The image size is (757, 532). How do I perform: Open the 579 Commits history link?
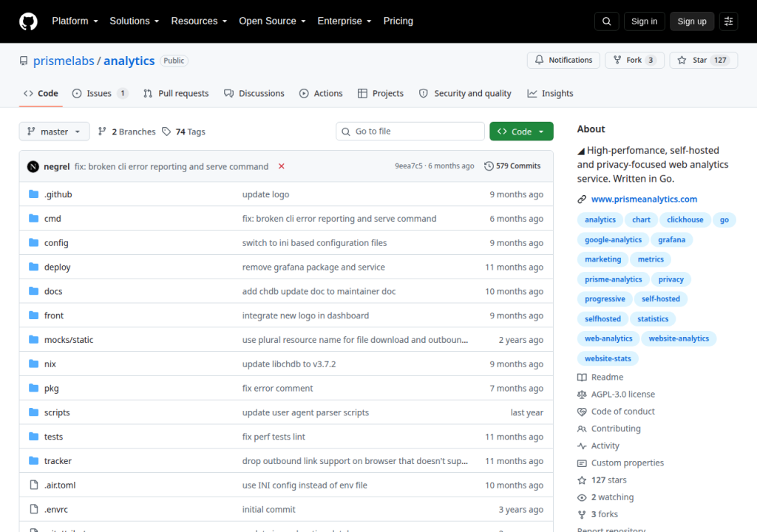click(513, 166)
